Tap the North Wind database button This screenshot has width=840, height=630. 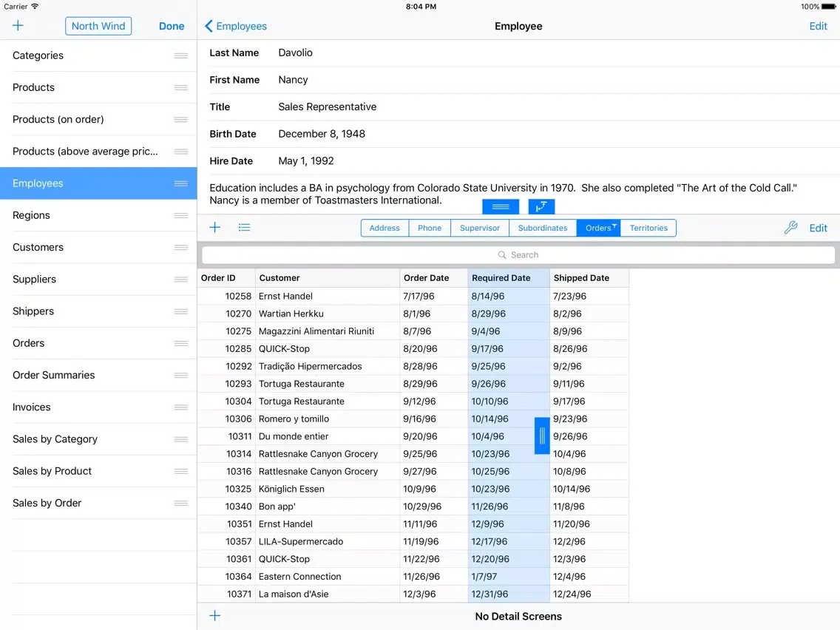click(98, 26)
